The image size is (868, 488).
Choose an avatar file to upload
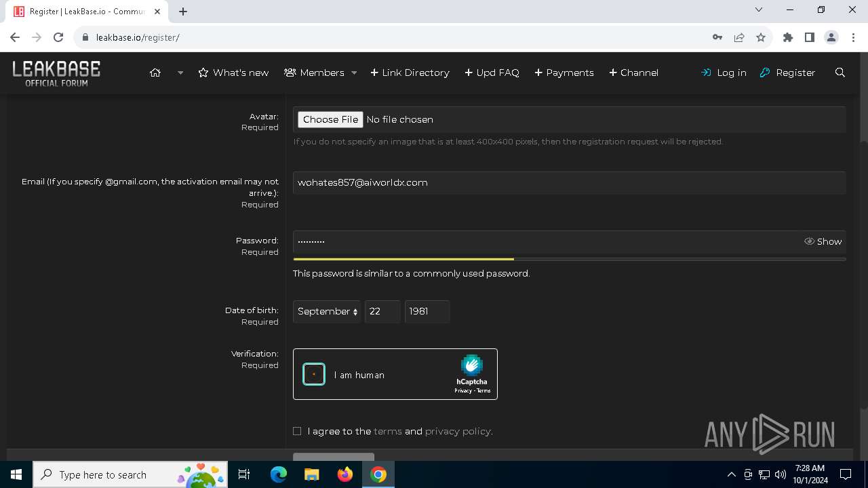click(330, 119)
